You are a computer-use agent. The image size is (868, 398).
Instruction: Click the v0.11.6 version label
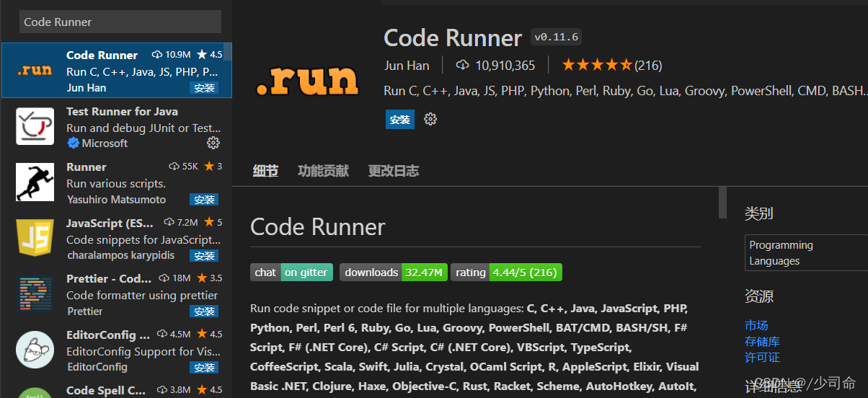pyautogui.click(x=557, y=37)
